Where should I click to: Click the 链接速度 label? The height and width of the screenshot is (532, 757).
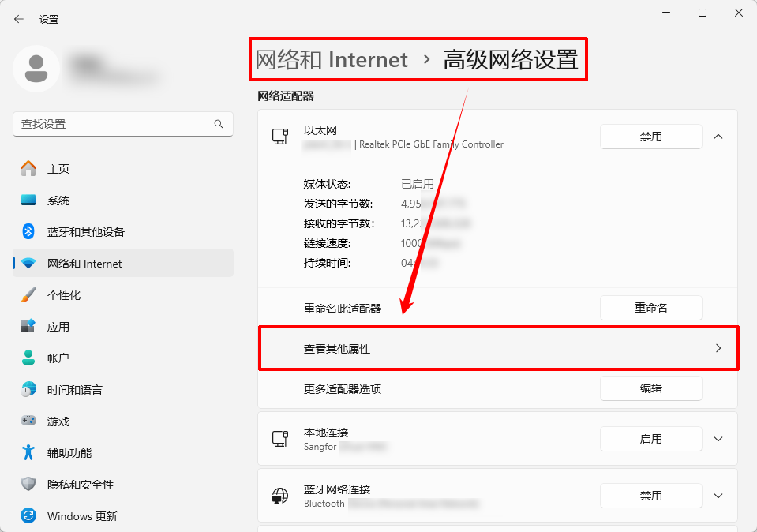[x=327, y=243]
